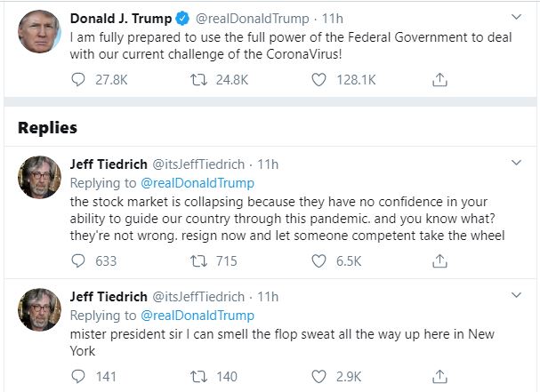Image resolution: width=540 pixels, height=392 pixels.
Task: Share the flop sweat reply
Action: pyautogui.click(x=439, y=376)
